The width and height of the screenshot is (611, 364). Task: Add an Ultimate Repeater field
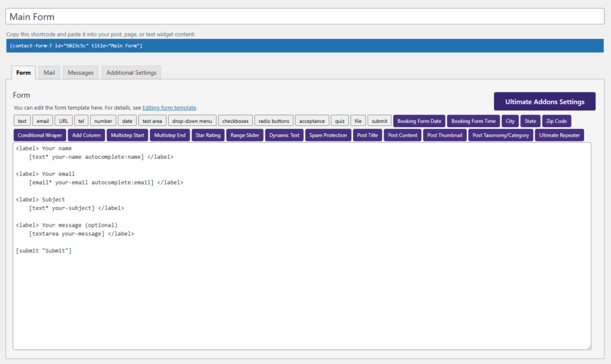pos(559,135)
